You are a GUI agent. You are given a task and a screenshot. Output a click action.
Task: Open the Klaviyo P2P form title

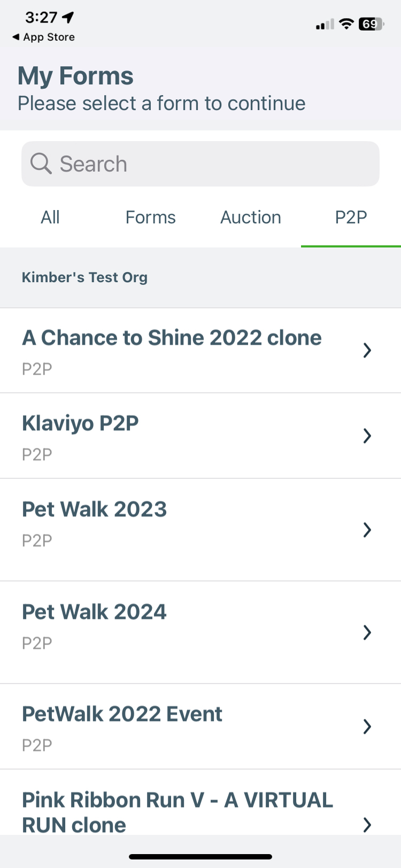(80, 423)
